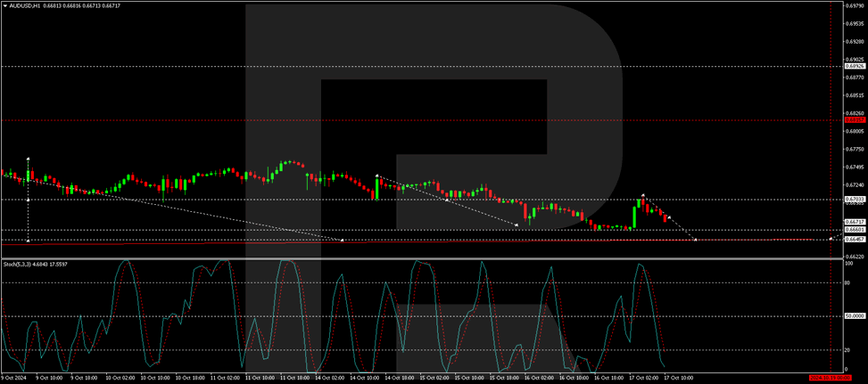Open the chart menu arrow beside AUDUSD,H1

click(x=4, y=5)
